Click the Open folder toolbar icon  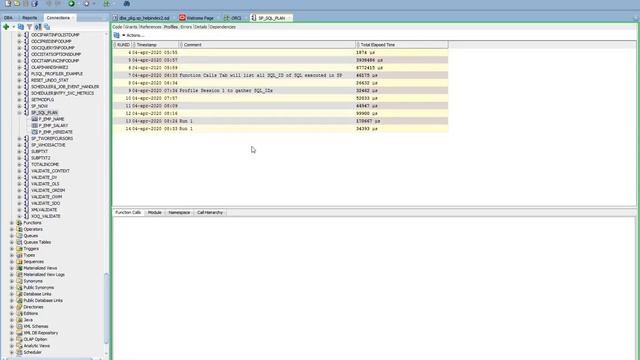pyautogui.click(x=17, y=3)
